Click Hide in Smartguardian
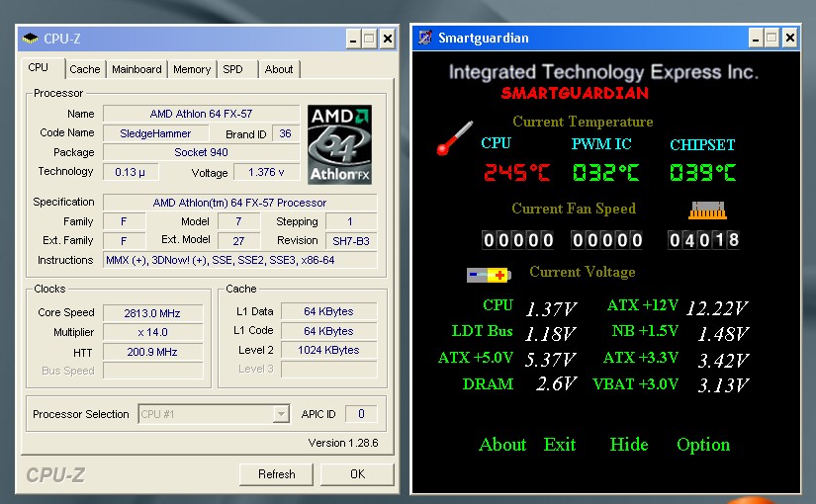 (629, 444)
